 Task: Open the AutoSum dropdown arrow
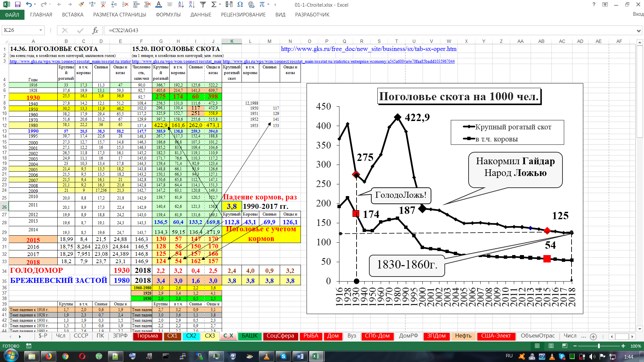[x=220, y=5]
